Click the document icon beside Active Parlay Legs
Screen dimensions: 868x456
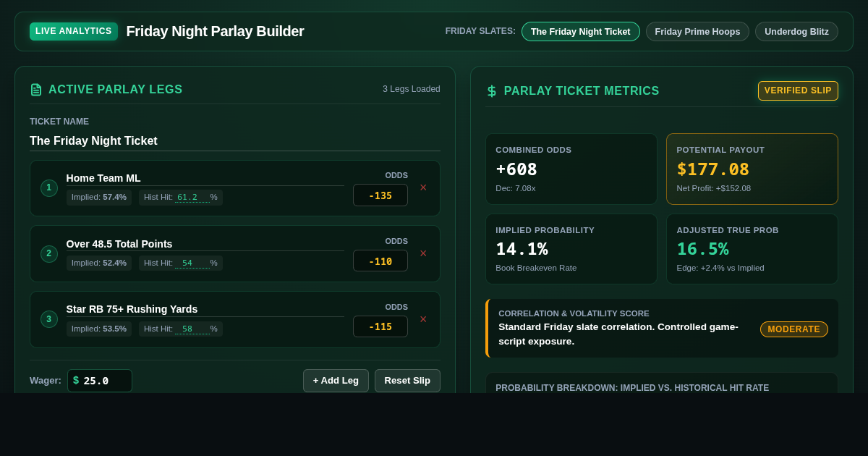(36, 90)
